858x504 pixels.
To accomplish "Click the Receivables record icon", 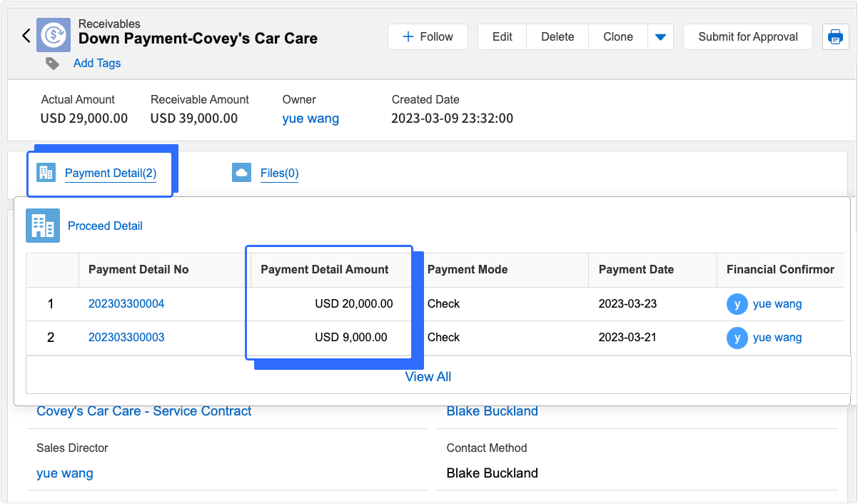I will click(54, 36).
